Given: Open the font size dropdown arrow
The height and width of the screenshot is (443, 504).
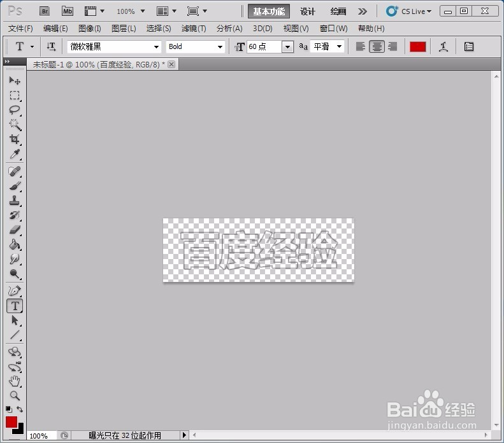Looking at the screenshot, I should (287, 47).
